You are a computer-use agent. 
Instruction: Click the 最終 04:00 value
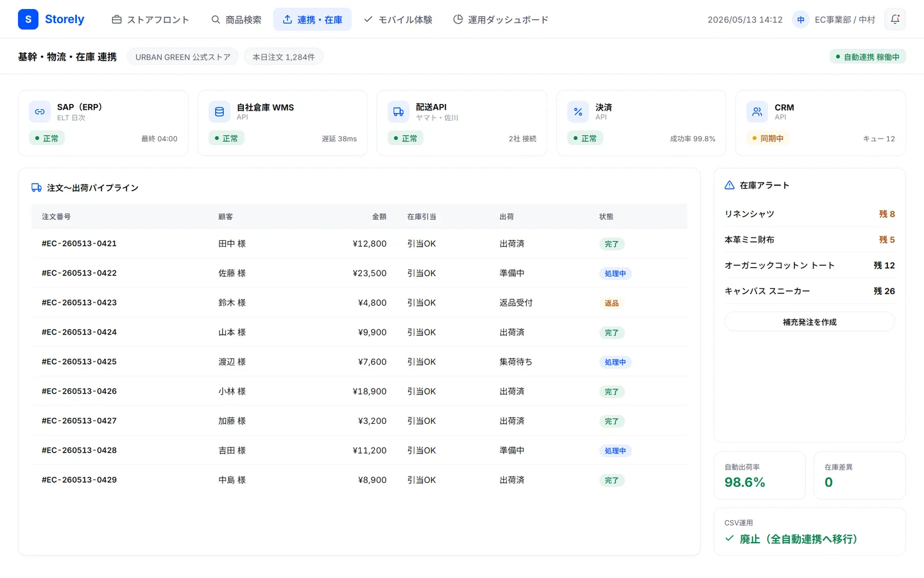[159, 139]
